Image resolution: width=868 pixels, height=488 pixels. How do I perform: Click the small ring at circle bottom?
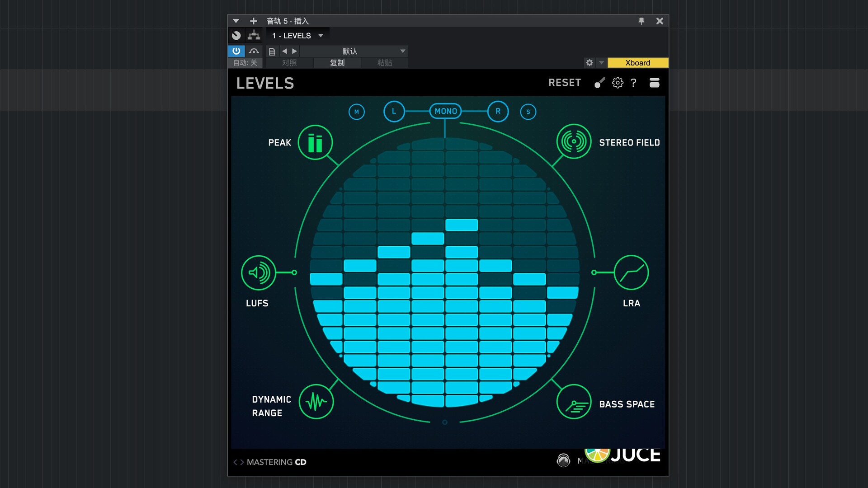pos(445,422)
